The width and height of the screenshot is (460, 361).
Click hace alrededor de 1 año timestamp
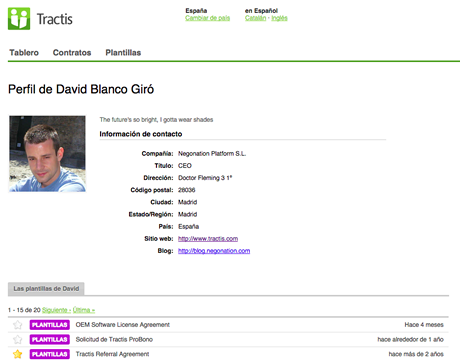pyautogui.click(x=410, y=339)
